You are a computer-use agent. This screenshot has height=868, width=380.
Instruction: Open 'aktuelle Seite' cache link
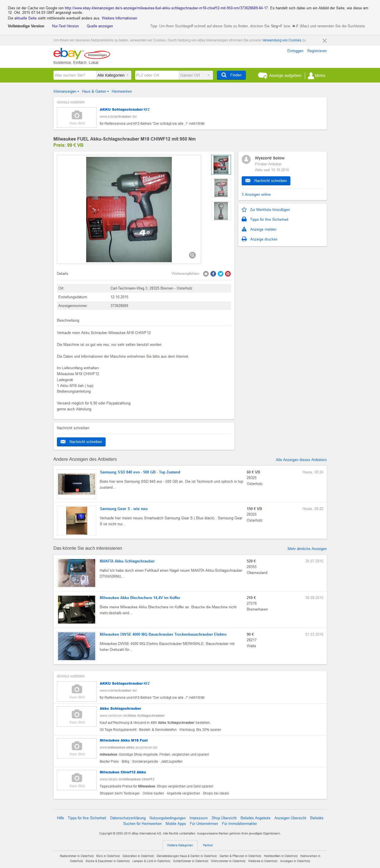[25, 18]
